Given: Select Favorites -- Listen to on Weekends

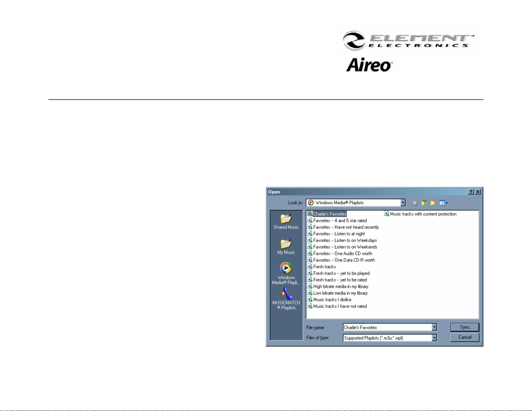Looking at the screenshot, I should point(342,247).
